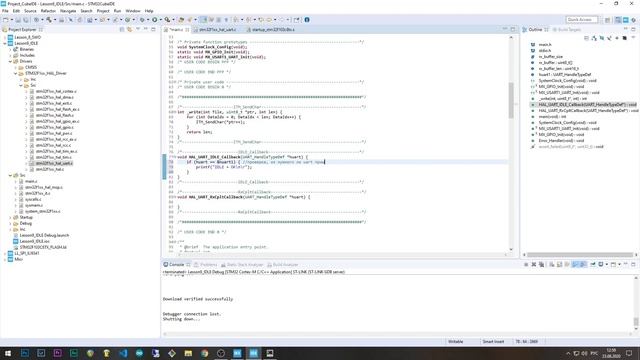Screen dimensions: 640x360
Task: Toggle Word Wrap in Console toolbar
Action: coord(567,264)
